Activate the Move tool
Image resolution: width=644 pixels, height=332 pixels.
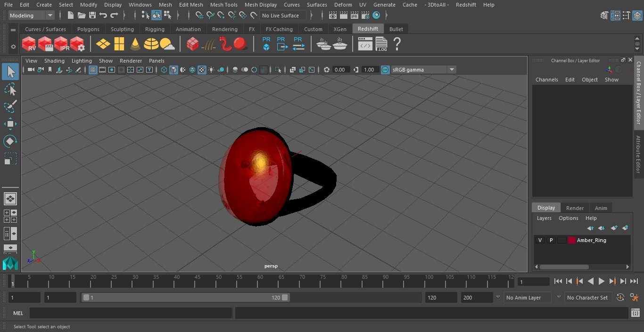pos(10,124)
